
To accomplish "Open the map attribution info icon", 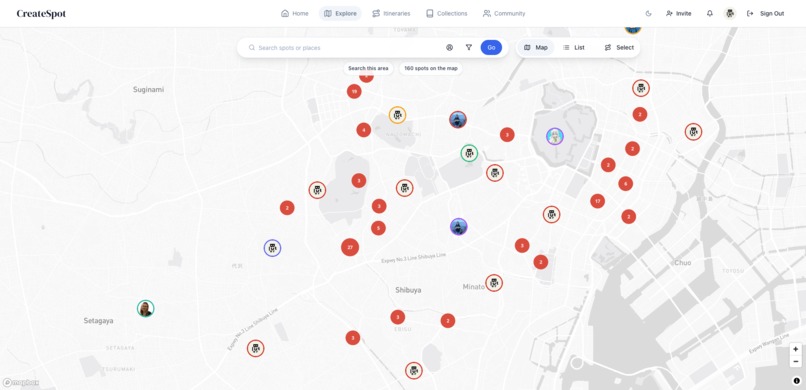I will click(x=797, y=381).
